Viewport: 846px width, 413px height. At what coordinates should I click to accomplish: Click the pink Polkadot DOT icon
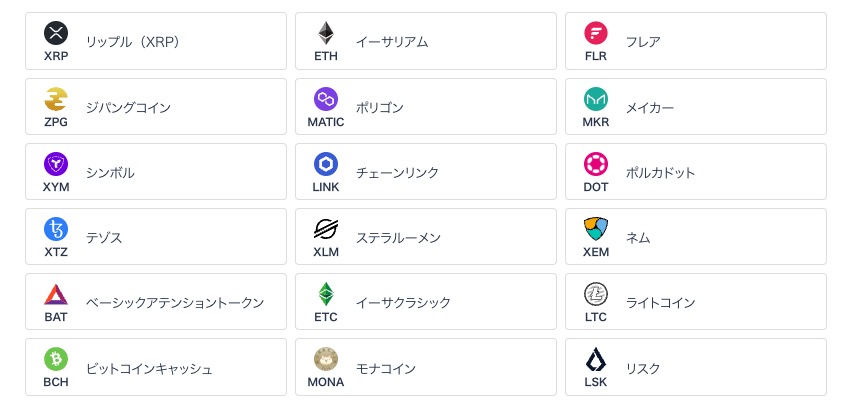click(596, 164)
